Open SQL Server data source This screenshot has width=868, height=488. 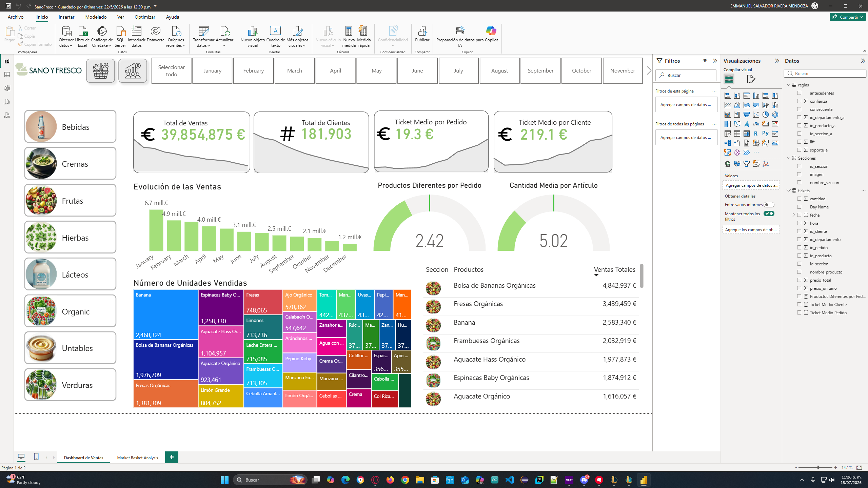[120, 37]
